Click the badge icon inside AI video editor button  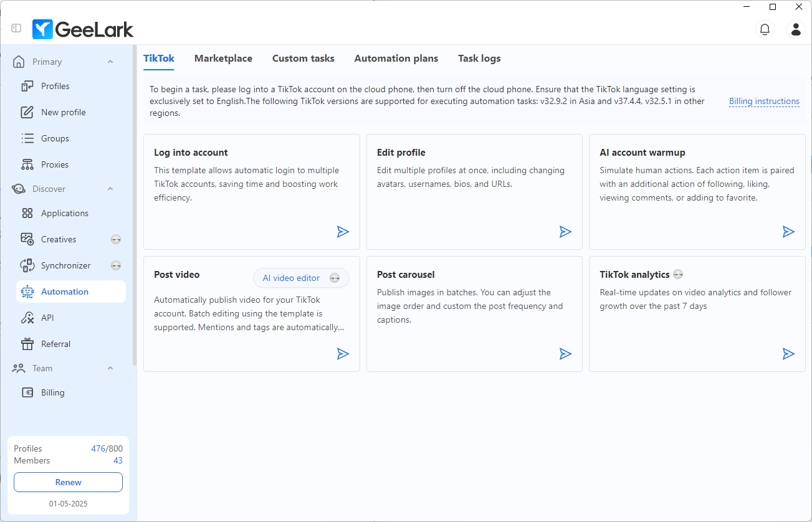[x=335, y=278]
